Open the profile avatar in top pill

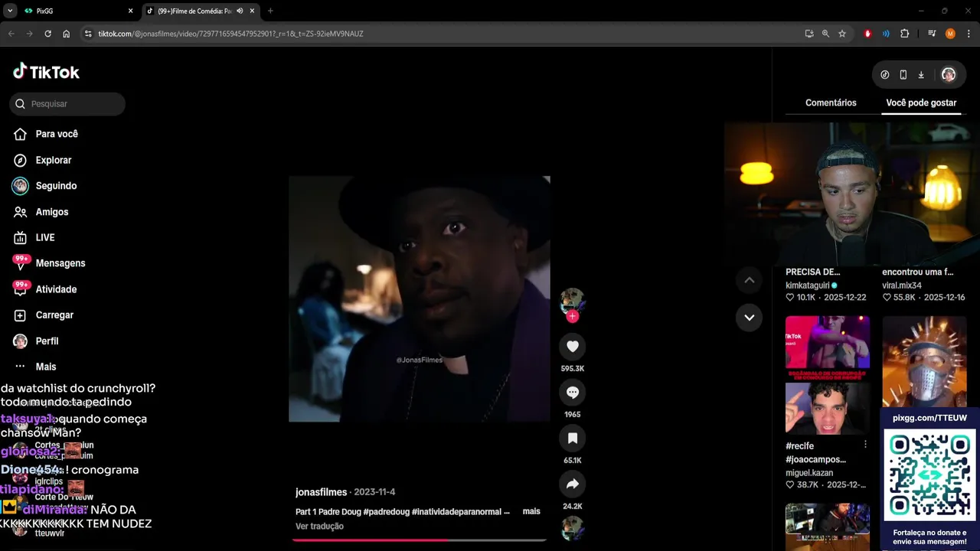click(x=949, y=75)
